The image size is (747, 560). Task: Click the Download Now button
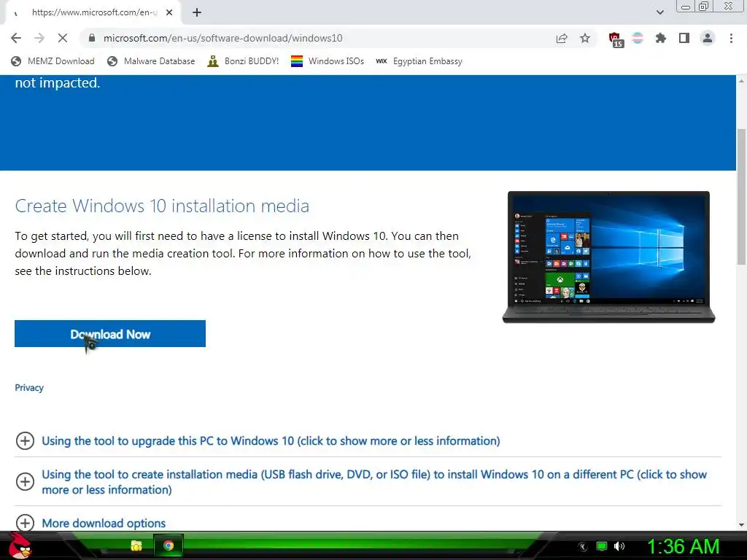pos(110,334)
